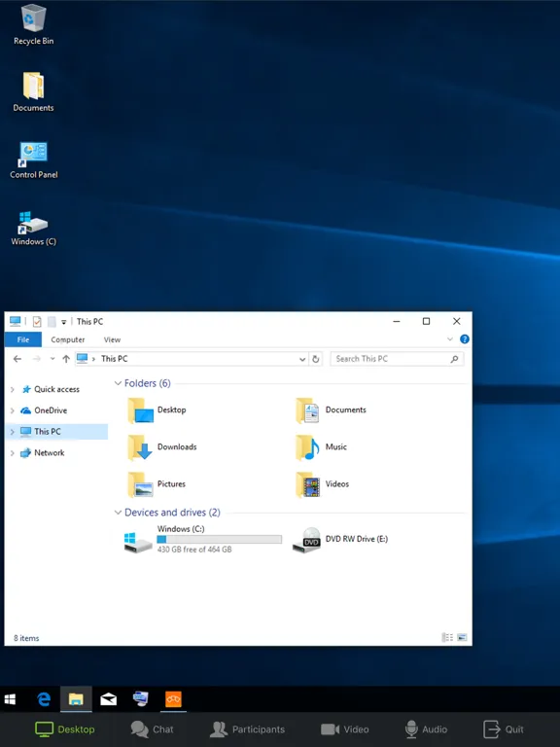This screenshot has height=747, width=560.
Task: Launch Microsoft Edge from the taskbar
Action: pyautogui.click(x=44, y=699)
